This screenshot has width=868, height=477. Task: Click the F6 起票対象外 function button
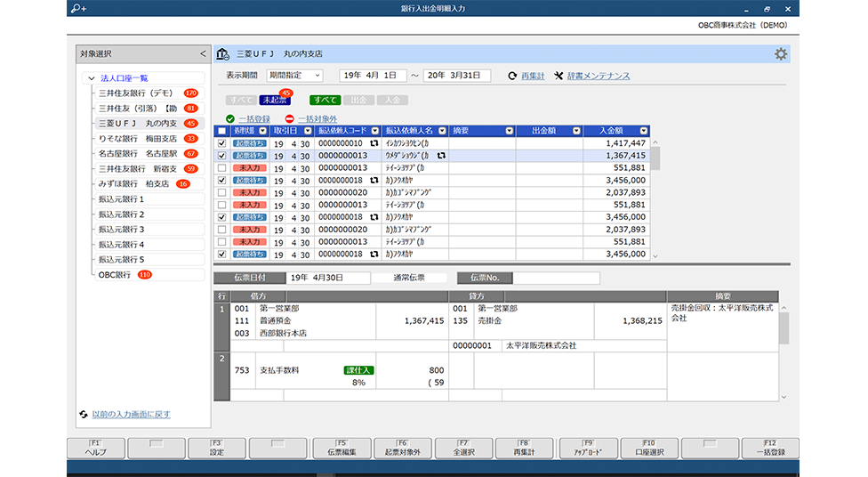coord(403,448)
